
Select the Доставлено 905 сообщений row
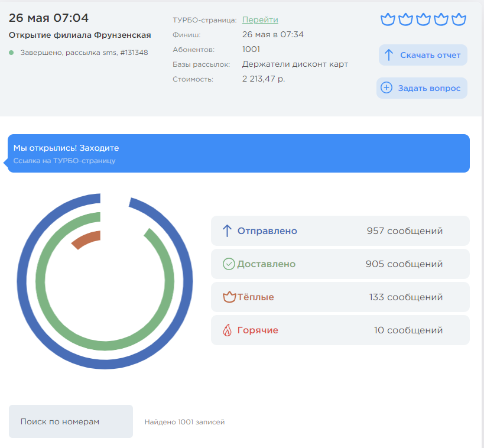point(340,264)
